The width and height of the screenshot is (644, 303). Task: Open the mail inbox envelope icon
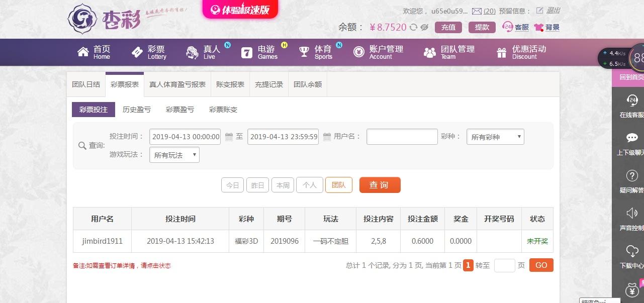coord(477,11)
